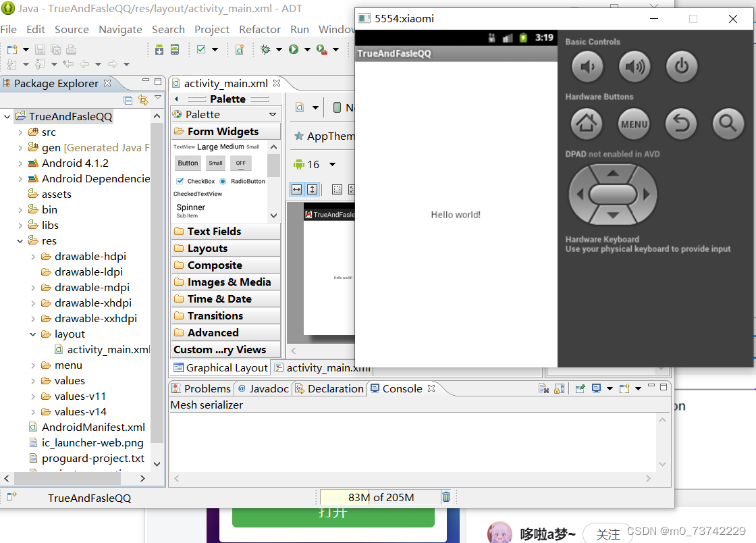Toggle fill height layout button
Viewport: 756px width, 543px height.
coord(313,190)
